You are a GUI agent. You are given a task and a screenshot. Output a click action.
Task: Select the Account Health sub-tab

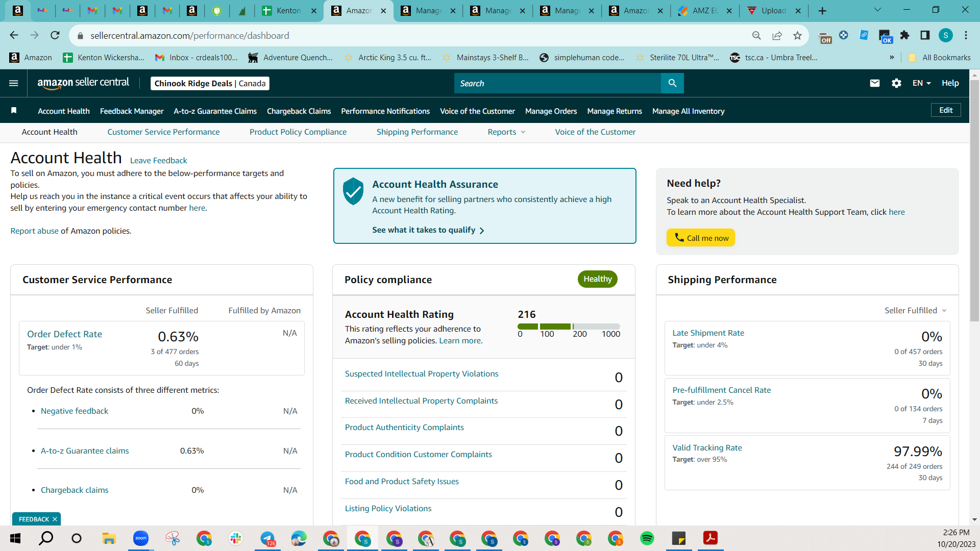click(x=50, y=132)
